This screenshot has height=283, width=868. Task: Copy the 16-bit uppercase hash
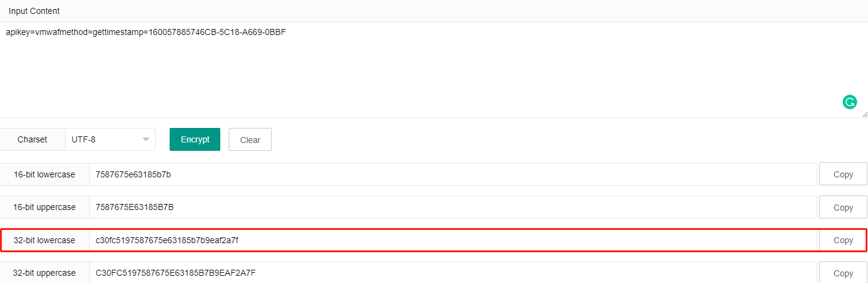point(843,207)
